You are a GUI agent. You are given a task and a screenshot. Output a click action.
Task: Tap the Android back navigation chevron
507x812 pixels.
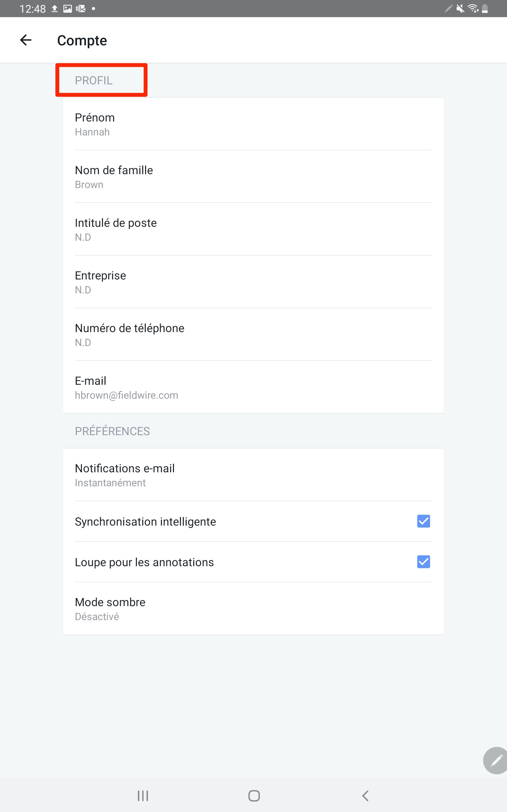pos(365,796)
